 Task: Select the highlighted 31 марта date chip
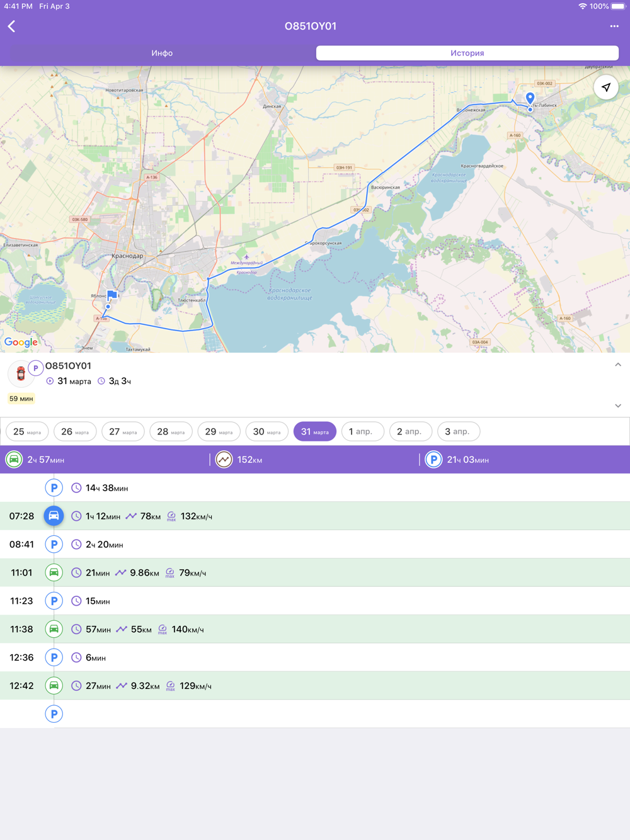(x=314, y=431)
